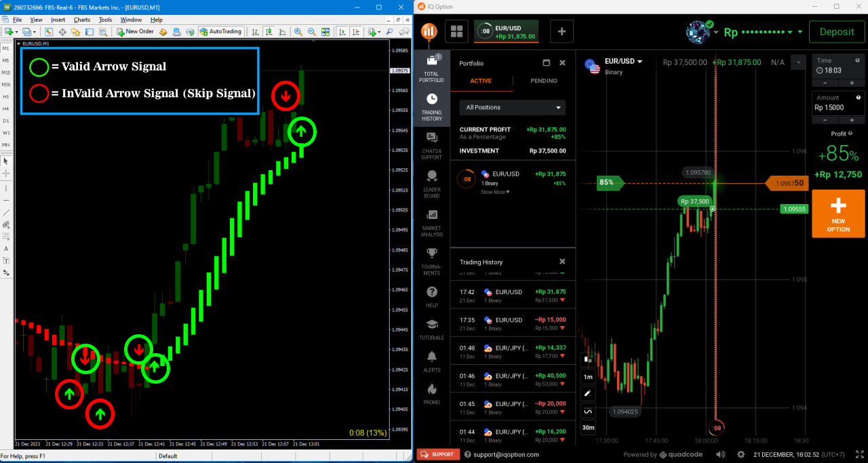Click the tile windows icon in MetaTrader
868x463 pixels.
pos(325,31)
